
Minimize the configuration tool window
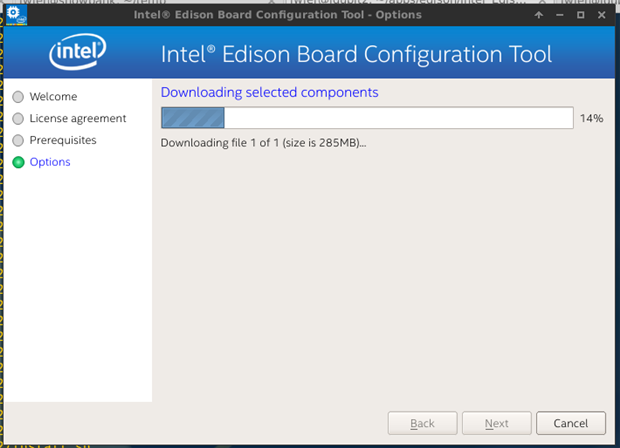point(560,15)
